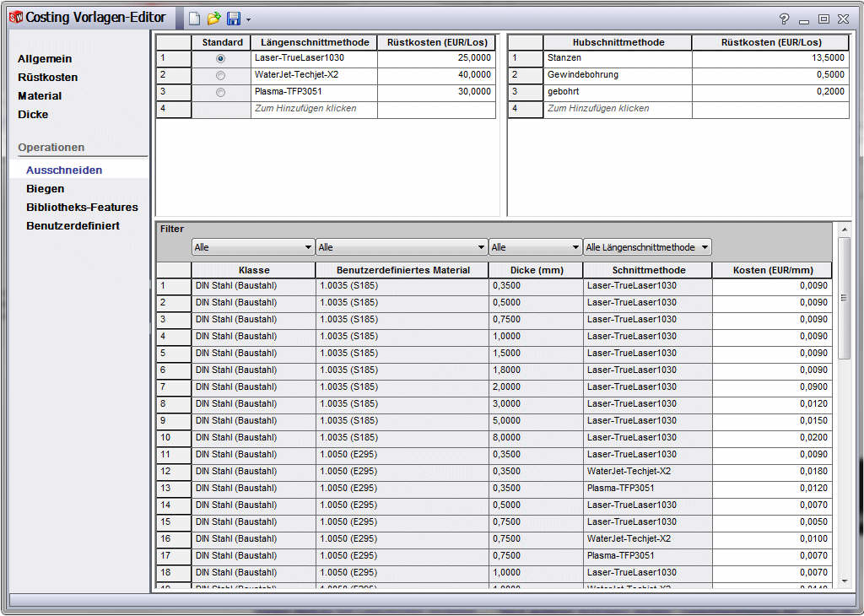864x616 pixels.
Task: Edit the 25,0000 Rüstkosten for Laser-TrueLaser1030
Action: coord(436,58)
